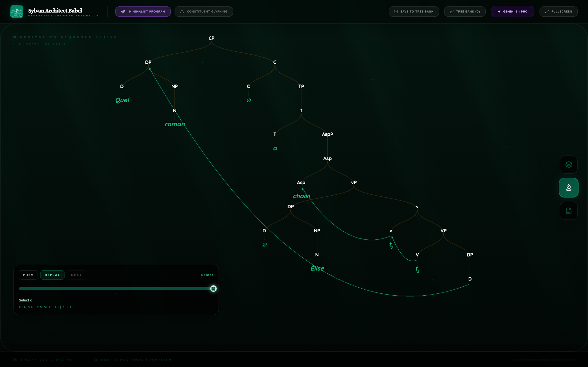Click the Save to Tree Bank button
588x367 pixels.
(413, 12)
